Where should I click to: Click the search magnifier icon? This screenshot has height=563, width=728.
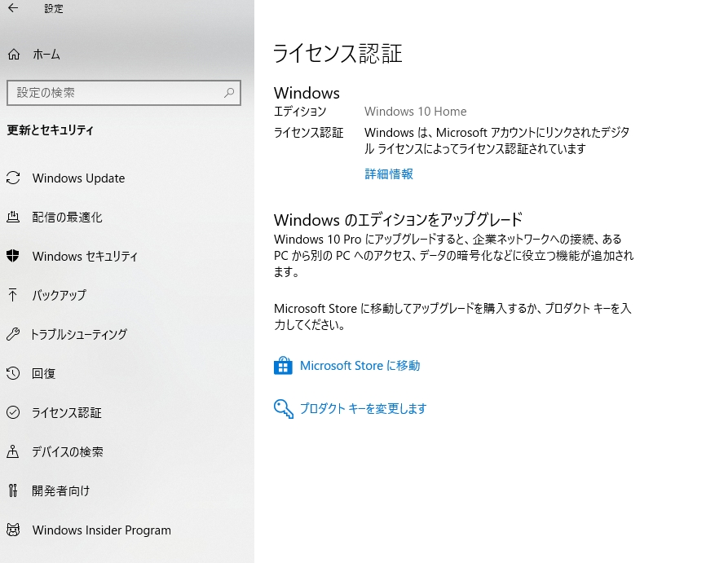coord(229,93)
